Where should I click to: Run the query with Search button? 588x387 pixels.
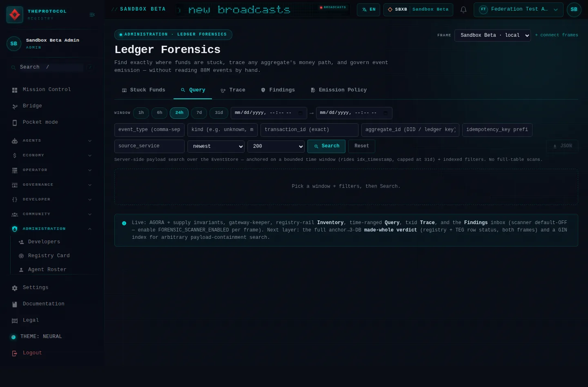click(326, 146)
